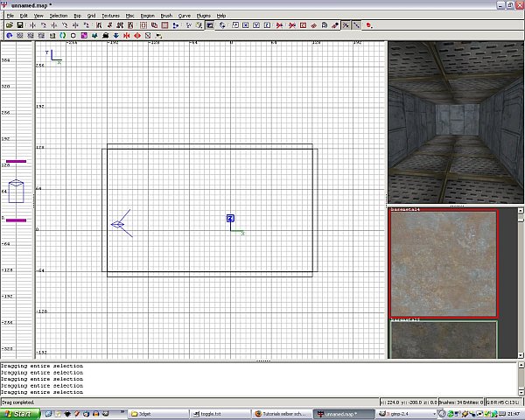Click the blue Z entity marker in grid
Image resolution: width=525 pixels, height=420 pixels.
(x=230, y=218)
